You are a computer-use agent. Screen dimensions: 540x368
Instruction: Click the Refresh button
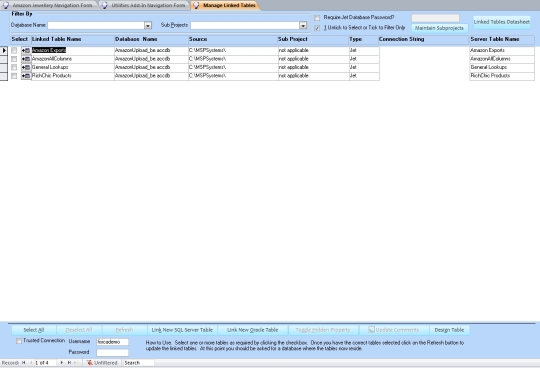[x=124, y=330]
